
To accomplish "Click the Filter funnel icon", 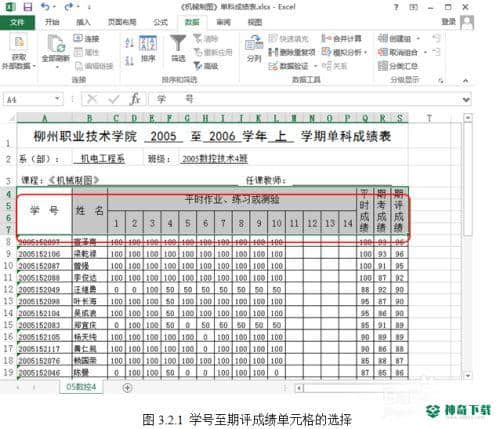I will pos(178,43).
